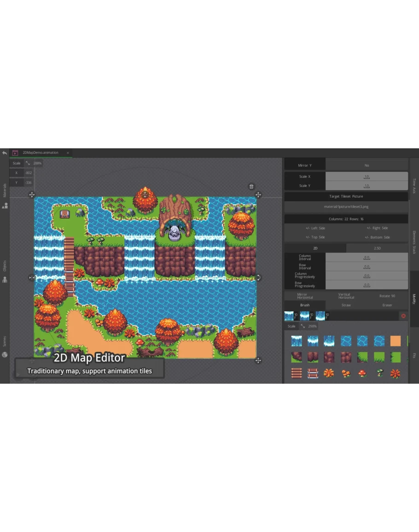Image resolution: width=419 pixels, height=532 pixels.
Task: Select the red mushroom tile in palette
Action: click(362, 373)
